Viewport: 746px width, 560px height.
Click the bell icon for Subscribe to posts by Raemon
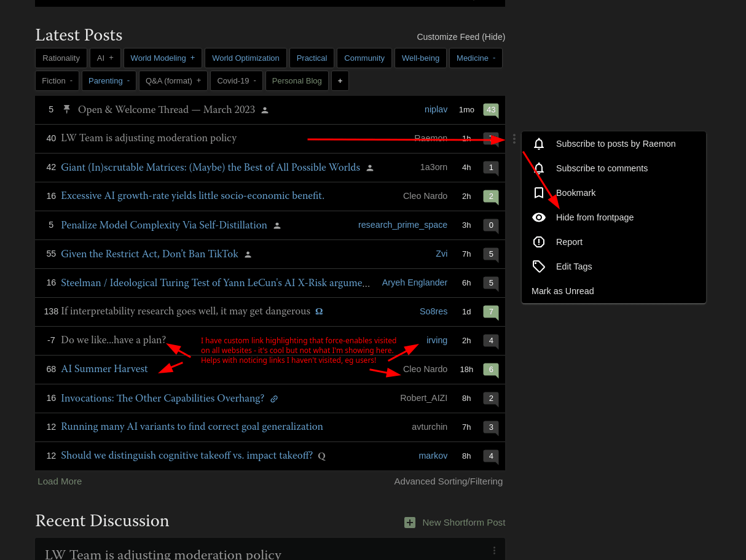539,144
